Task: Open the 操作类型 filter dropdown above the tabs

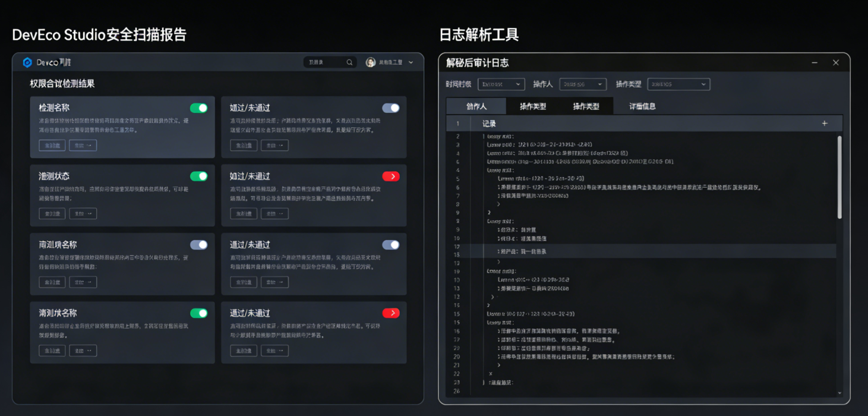Action: pos(678,84)
